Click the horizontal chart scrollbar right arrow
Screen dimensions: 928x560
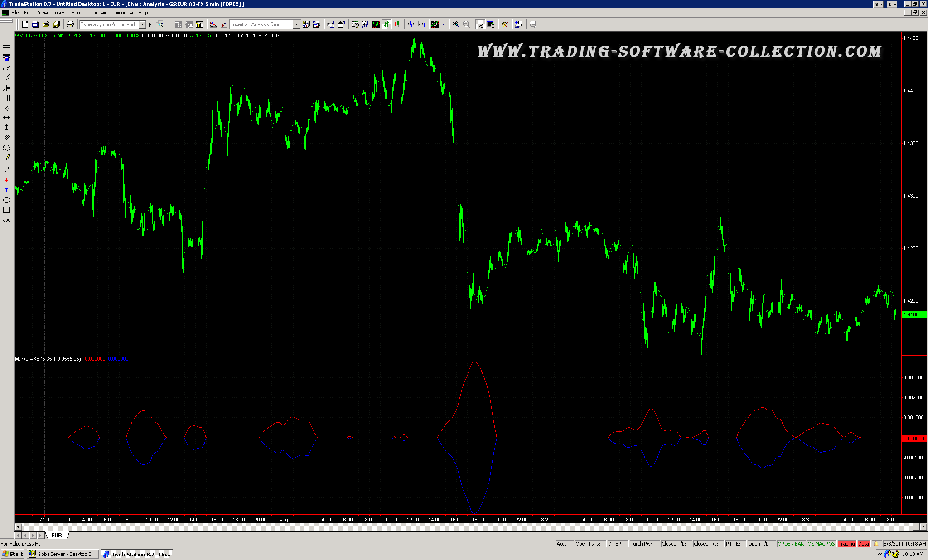[923, 526]
